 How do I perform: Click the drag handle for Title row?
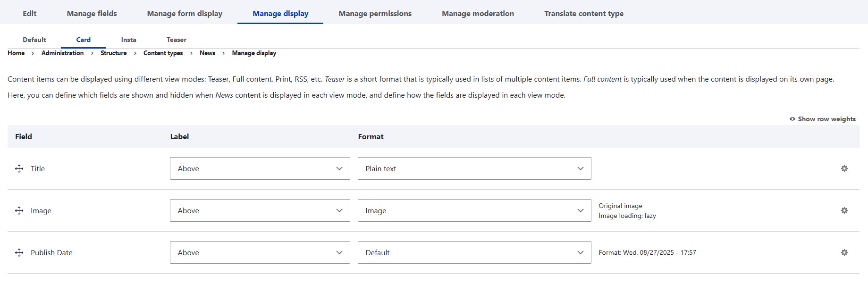[19, 168]
